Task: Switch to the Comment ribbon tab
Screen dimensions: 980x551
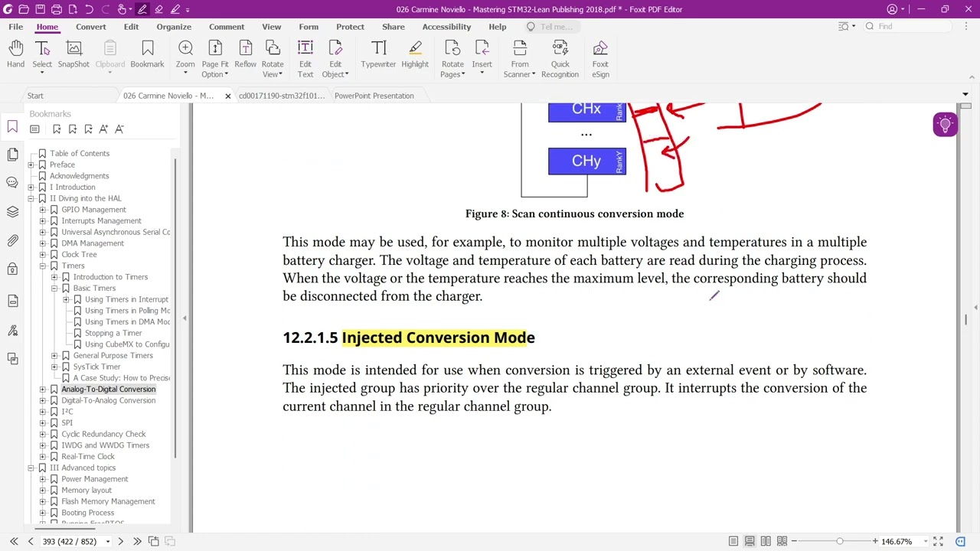Action: coord(227,27)
